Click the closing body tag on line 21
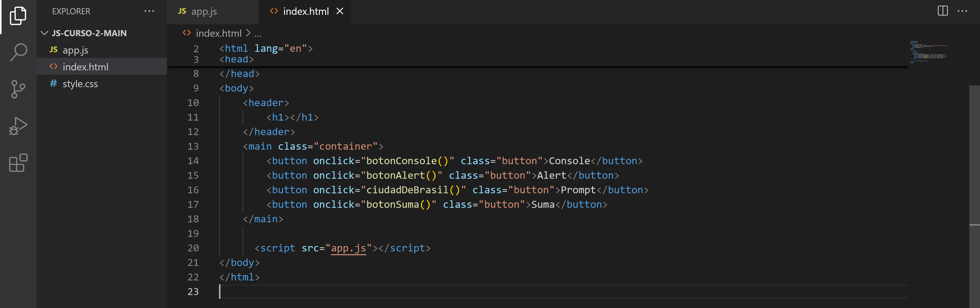 point(239,263)
